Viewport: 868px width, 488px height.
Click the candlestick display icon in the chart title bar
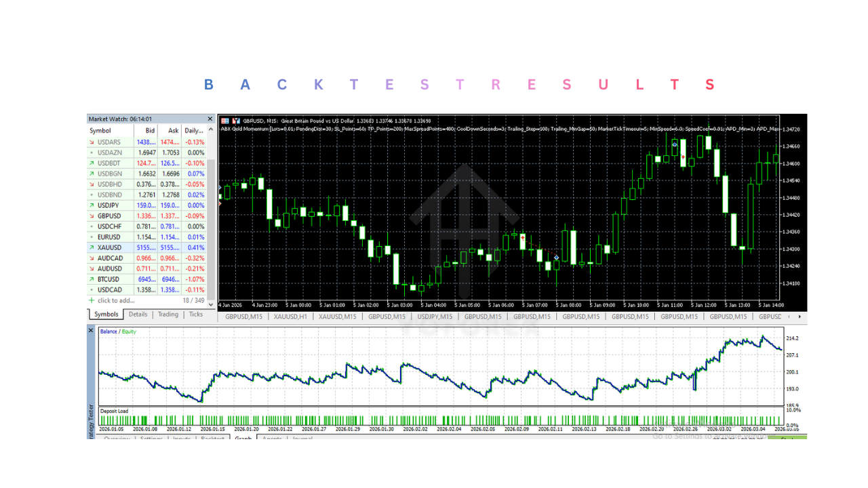pos(235,120)
